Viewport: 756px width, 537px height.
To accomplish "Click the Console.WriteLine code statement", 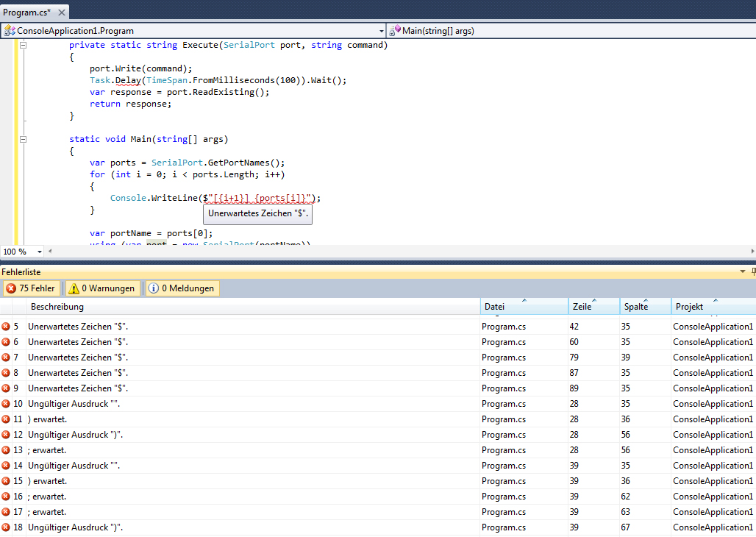I will click(215, 198).
